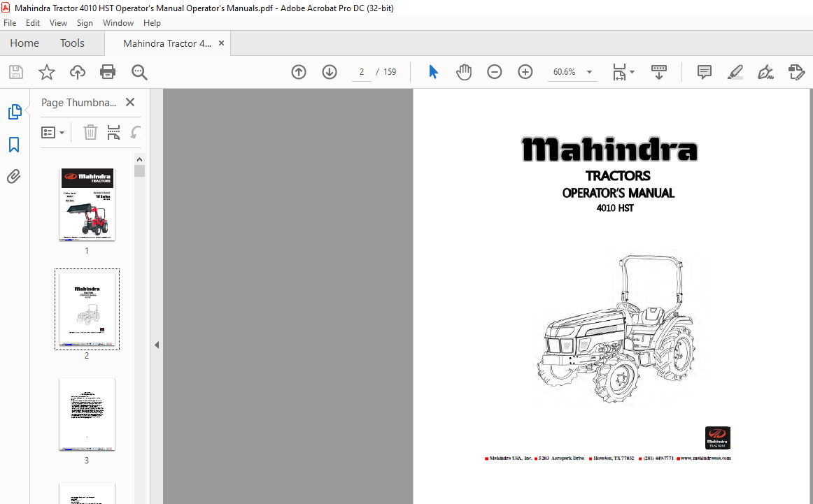Add bookmark star icon in toolbar
Screen dimensions: 813x504
[x=47, y=72]
